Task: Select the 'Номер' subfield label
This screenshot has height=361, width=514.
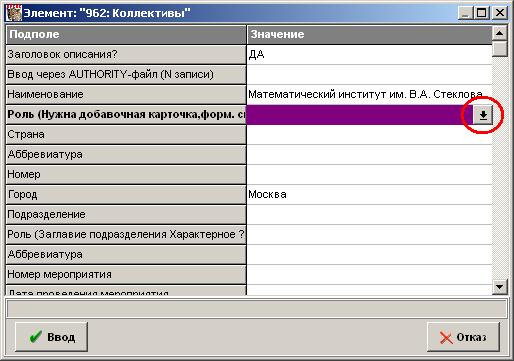Action: pyautogui.click(x=126, y=175)
